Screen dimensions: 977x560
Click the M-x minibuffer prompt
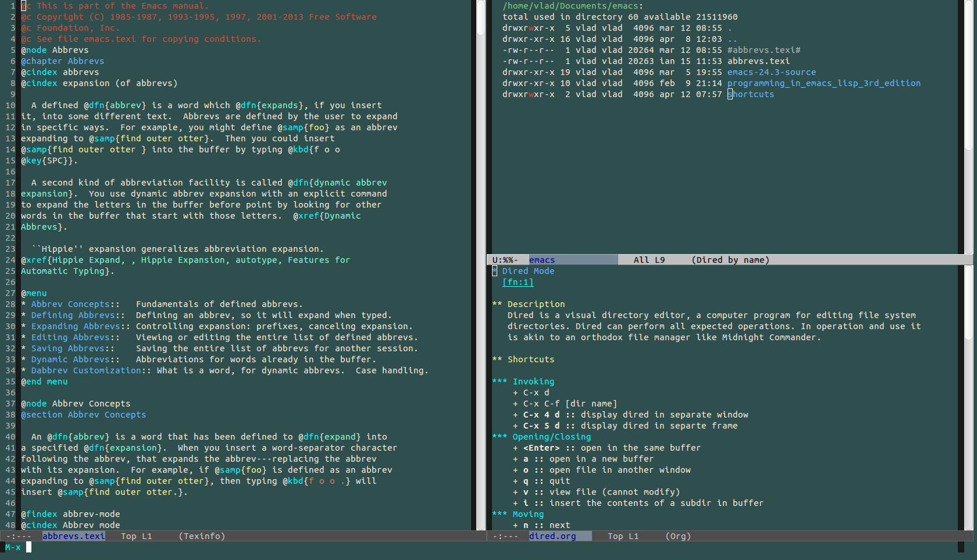pos(13,547)
